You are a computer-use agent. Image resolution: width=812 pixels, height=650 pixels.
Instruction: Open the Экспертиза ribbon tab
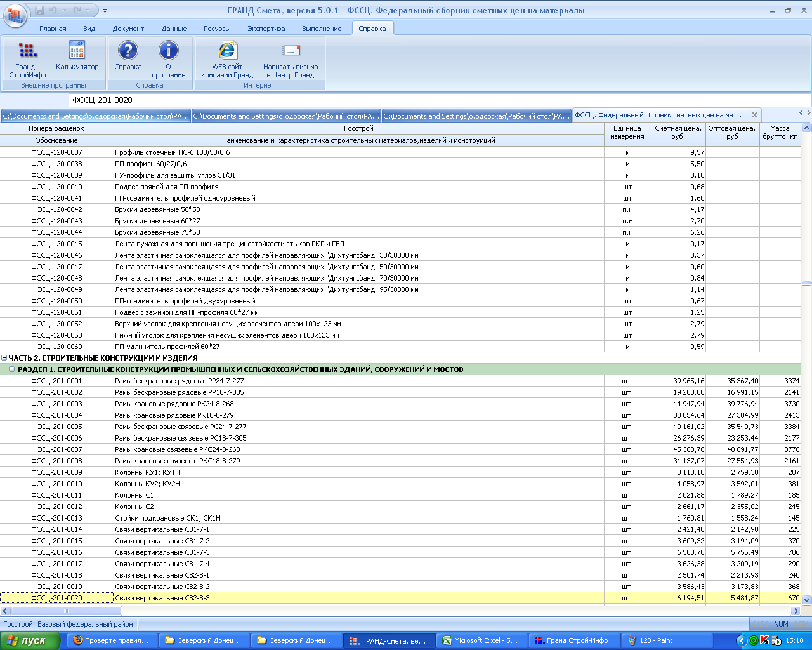tap(266, 29)
